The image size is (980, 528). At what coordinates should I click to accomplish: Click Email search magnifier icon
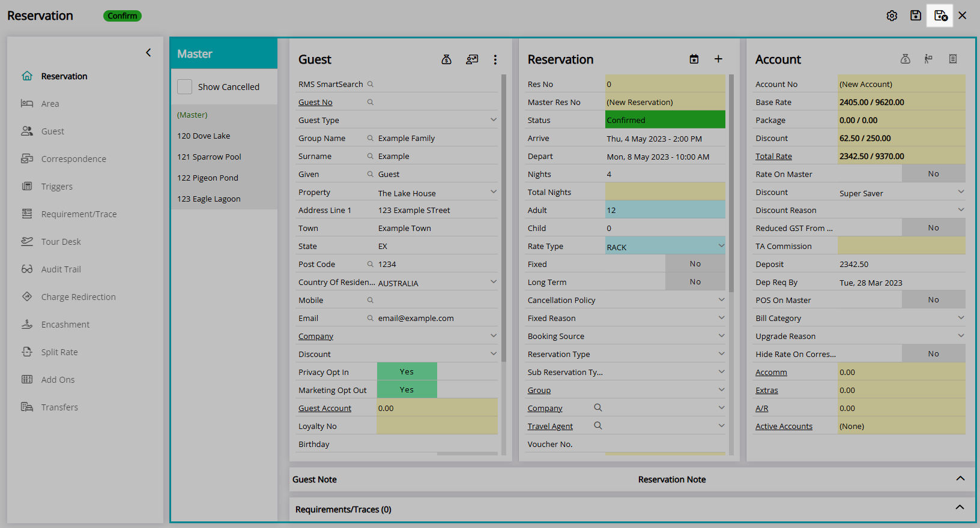(371, 318)
